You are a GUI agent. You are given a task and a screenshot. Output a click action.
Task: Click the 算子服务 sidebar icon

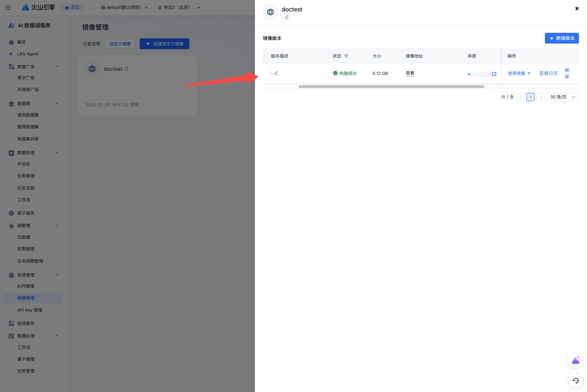[x=11, y=213]
